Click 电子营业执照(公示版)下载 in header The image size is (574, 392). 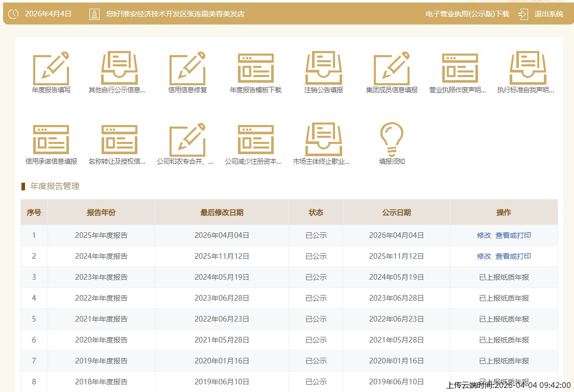[x=467, y=14]
